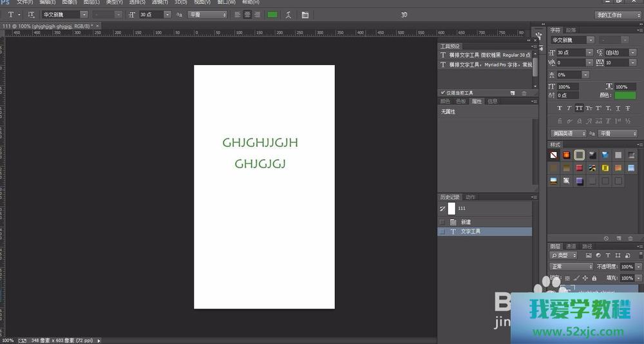The width and height of the screenshot is (644, 344).
Task: Filter layers by type layers icon
Action: point(607,256)
